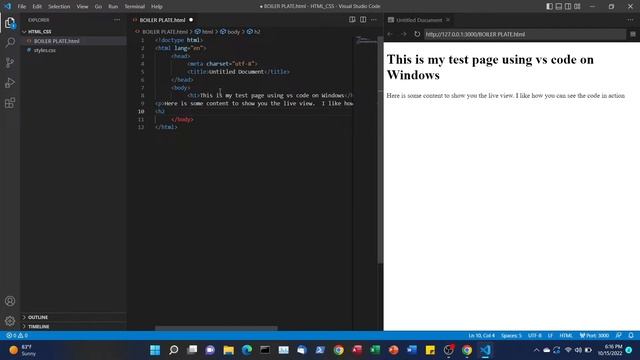Screen dimensions: 640x360
Task: Open Microsoft Edge from the taskbar
Action: coord(247,350)
